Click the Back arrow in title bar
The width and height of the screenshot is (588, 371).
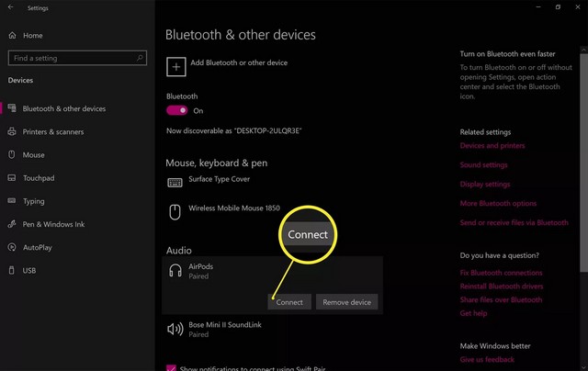coord(12,8)
